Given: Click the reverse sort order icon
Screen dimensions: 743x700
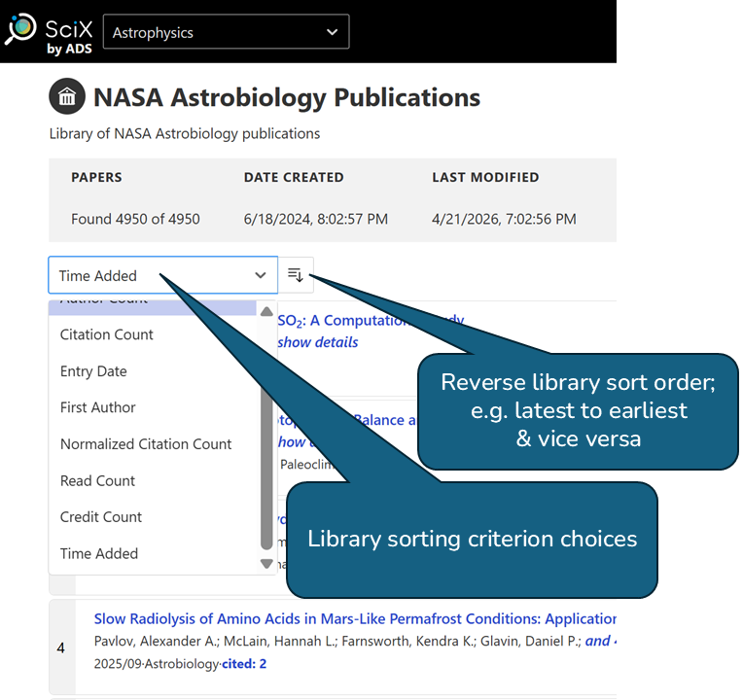Looking at the screenshot, I should pos(296,275).
